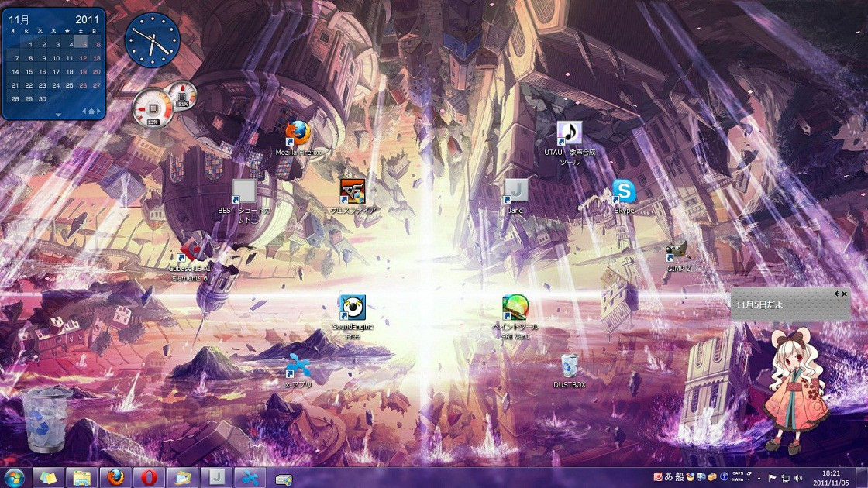This screenshot has width=868, height=488.
Task: Click the IME tools box tray icon
Action: (712, 477)
